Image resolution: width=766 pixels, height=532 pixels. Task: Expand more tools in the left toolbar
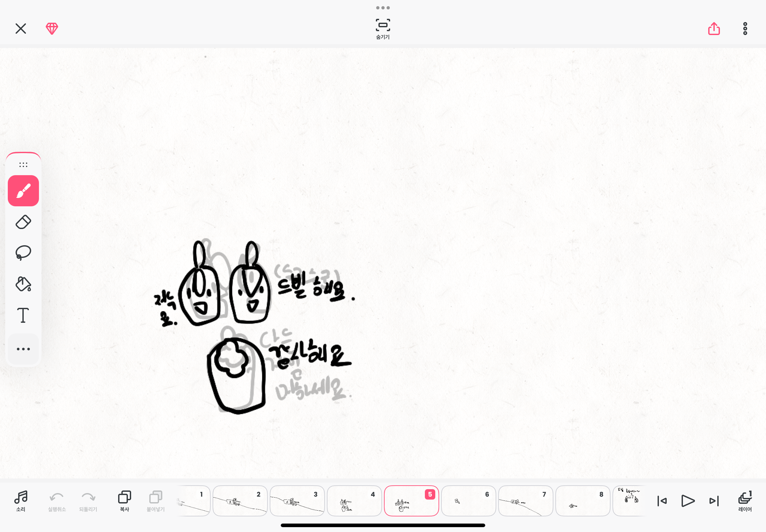click(23, 349)
